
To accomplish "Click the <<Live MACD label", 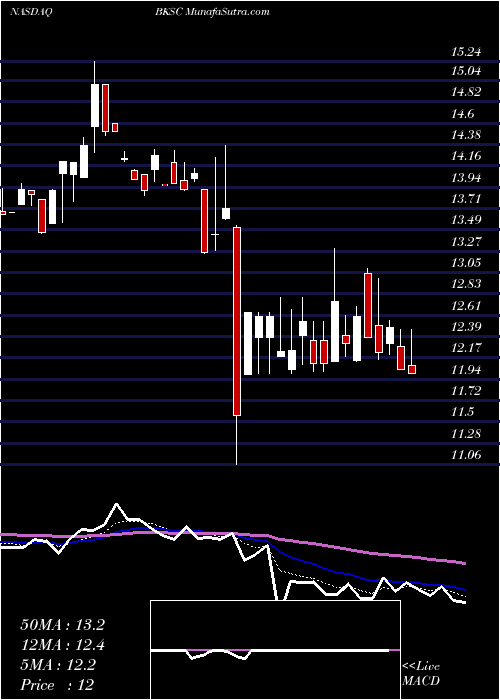I will coord(421,673).
